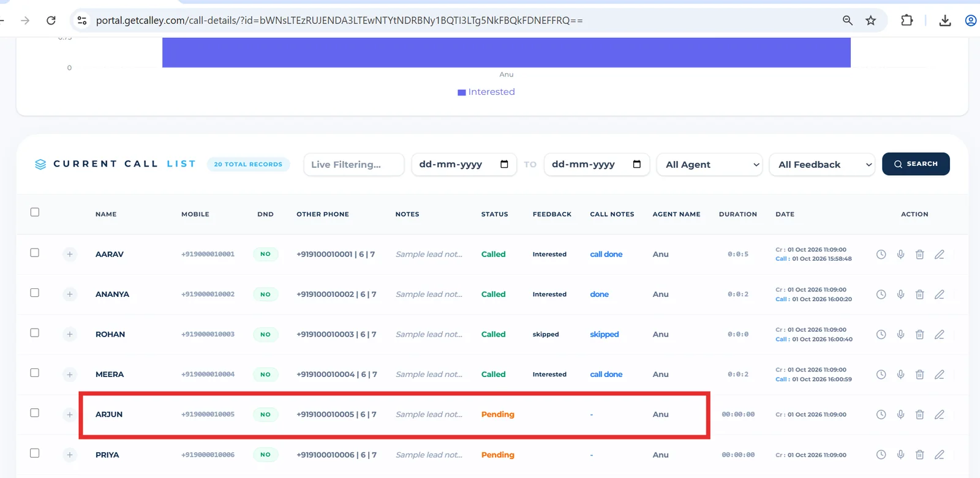The image size is (980, 478).
Task: Open the browser extensions puzzle icon
Action: [907, 20]
